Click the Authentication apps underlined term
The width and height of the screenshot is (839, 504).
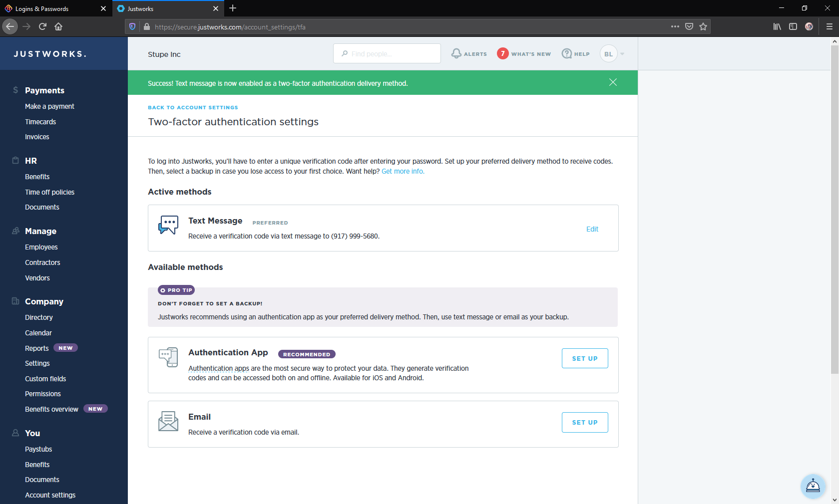tap(219, 368)
